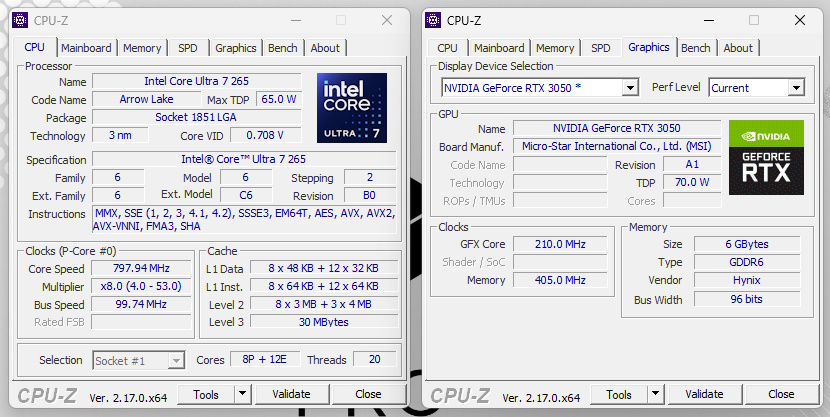Click Specification field Intel Core Ultra 7 265
This screenshot has width=830, height=417.
pos(244,159)
